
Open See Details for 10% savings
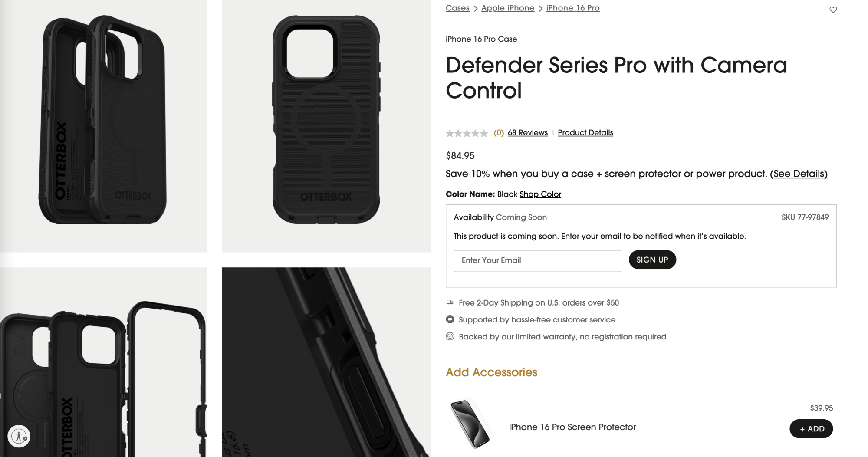(799, 174)
